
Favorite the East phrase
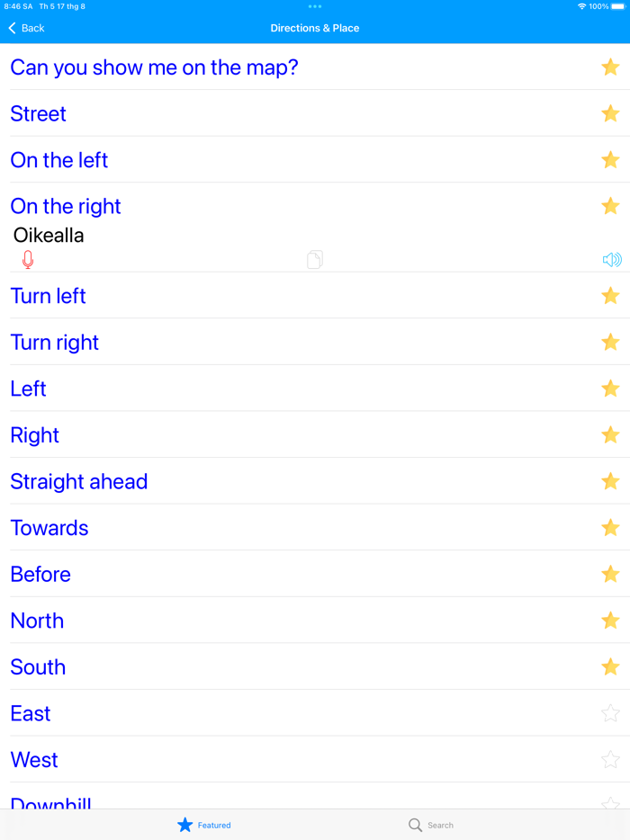click(x=610, y=713)
